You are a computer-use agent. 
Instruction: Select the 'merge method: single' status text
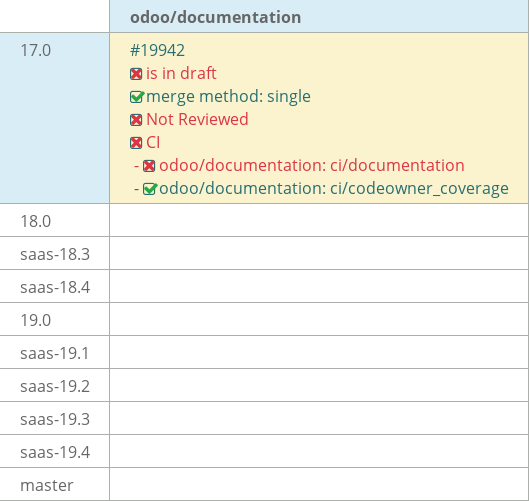pos(228,96)
